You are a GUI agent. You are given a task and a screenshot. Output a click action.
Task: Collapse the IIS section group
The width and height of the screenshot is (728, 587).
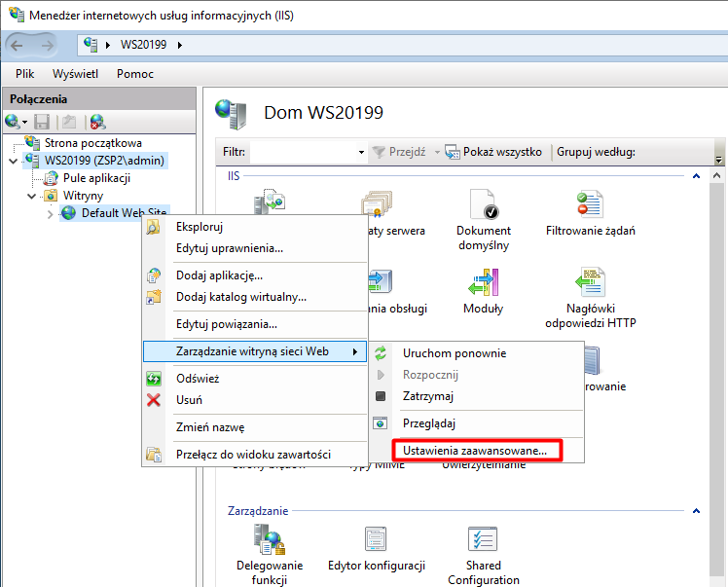pos(695,177)
